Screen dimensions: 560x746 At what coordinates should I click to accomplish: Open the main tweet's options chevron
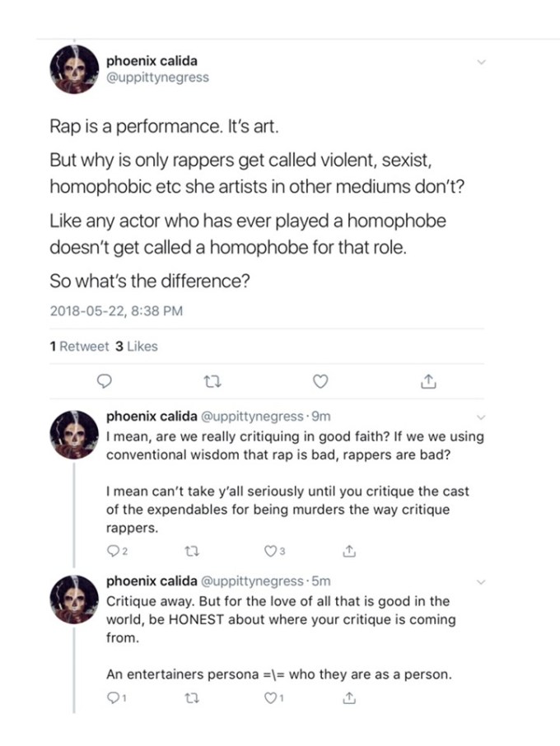(483, 62)
